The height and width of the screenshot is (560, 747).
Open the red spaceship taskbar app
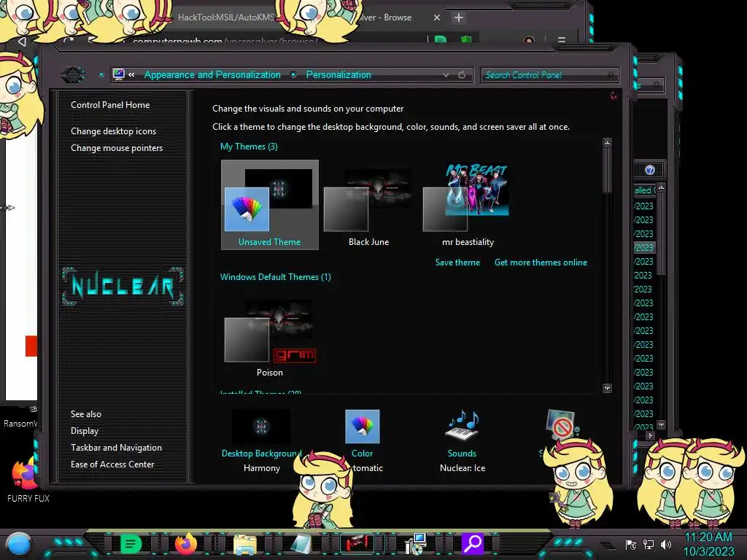tap(357, 543)
